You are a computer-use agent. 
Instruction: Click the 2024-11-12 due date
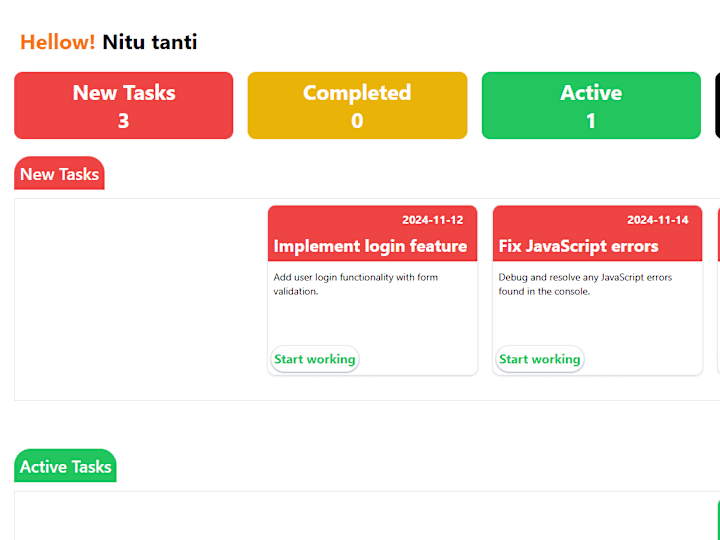433,220
